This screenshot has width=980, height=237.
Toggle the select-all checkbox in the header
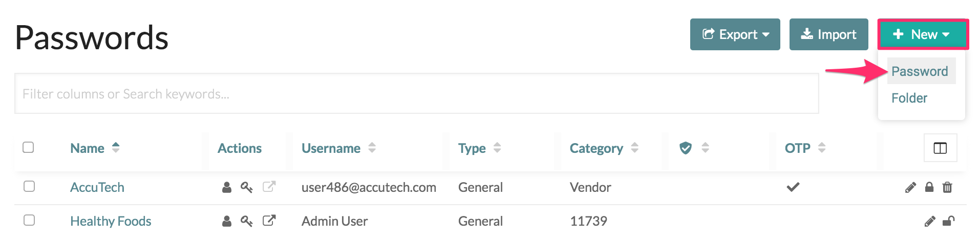click(29, 147)
